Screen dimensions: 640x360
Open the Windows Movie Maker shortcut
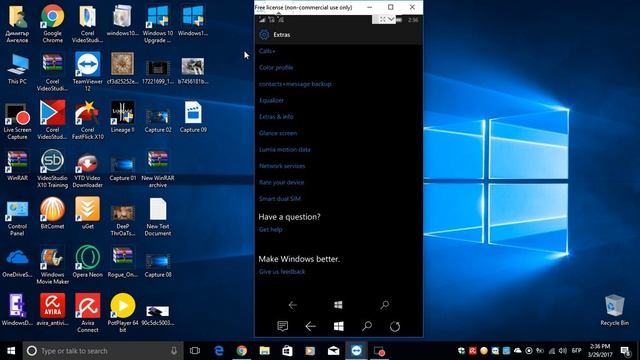click(x=52, y=265)
